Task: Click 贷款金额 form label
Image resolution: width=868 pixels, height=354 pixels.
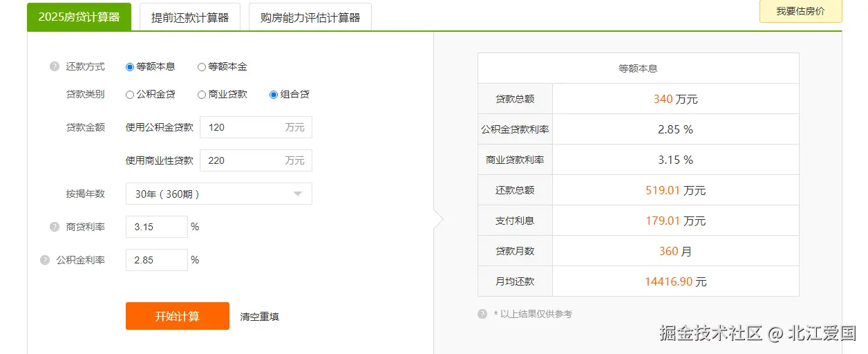Action: [x=86, y=127]
